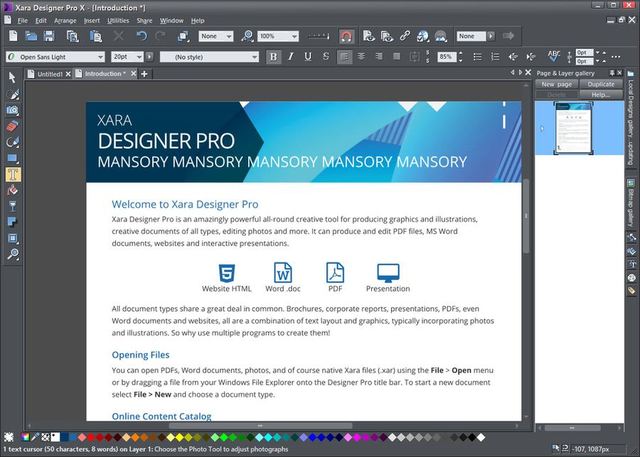Expand toolbar overflow three dots
This screenshot has height=457, width=640.
point(616,57)
